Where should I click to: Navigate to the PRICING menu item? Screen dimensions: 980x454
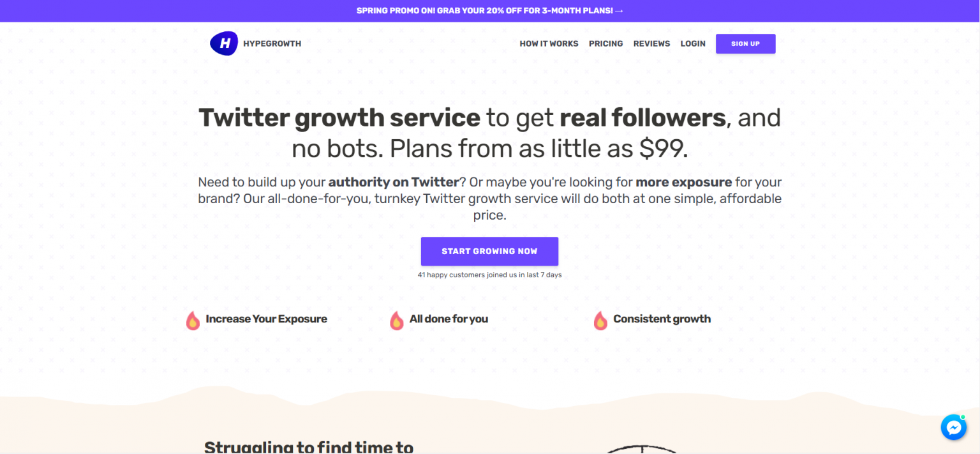click(605, 43)
